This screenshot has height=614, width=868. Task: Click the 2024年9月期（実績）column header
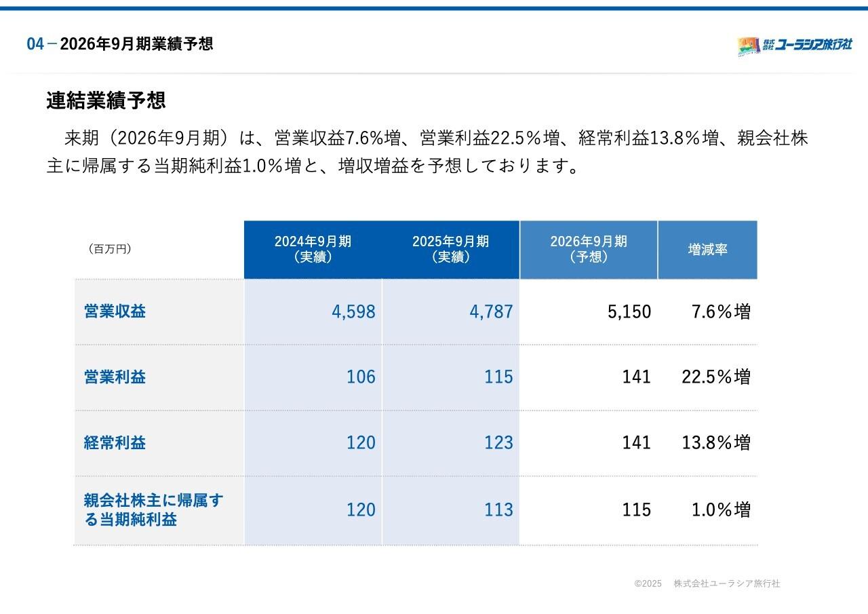312,248
